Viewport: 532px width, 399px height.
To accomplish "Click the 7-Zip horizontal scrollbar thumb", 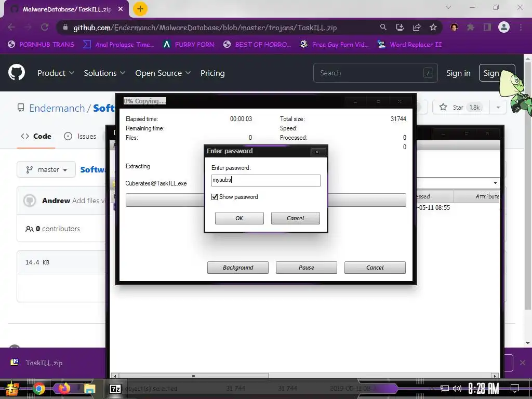I will (193, 376).
